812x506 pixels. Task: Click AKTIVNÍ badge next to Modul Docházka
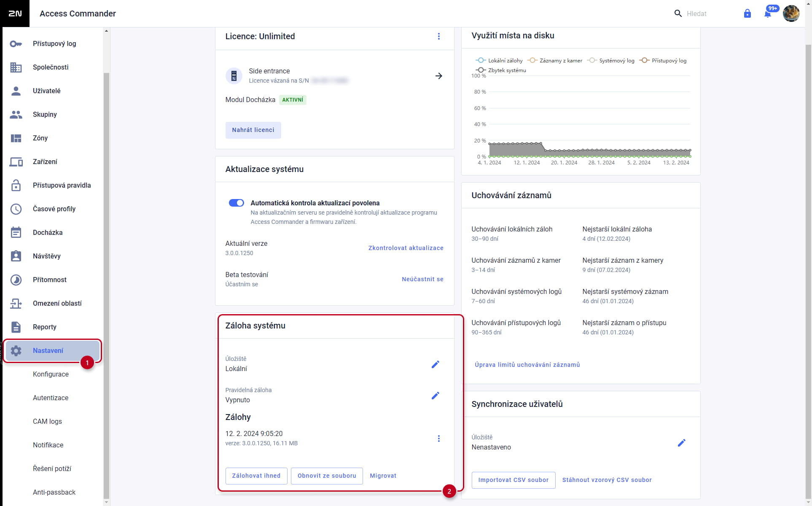pos(293,100)
